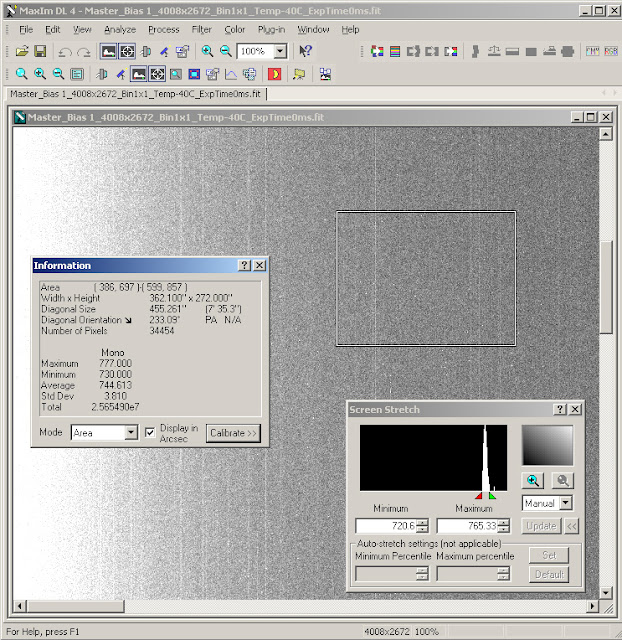Click the zoom window icon with gray magnifier
Viewport: 622px width, 640px height.
[x=176, y=74]
